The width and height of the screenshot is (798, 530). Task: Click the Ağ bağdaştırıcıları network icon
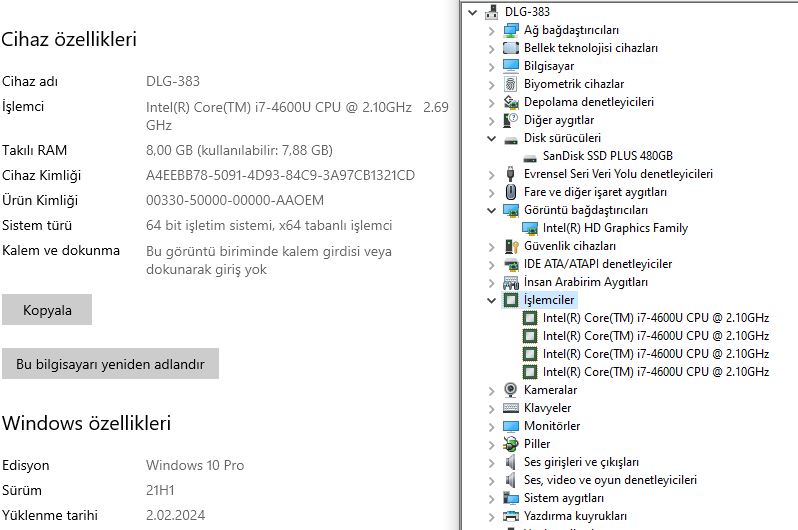(x=510, y=30)
